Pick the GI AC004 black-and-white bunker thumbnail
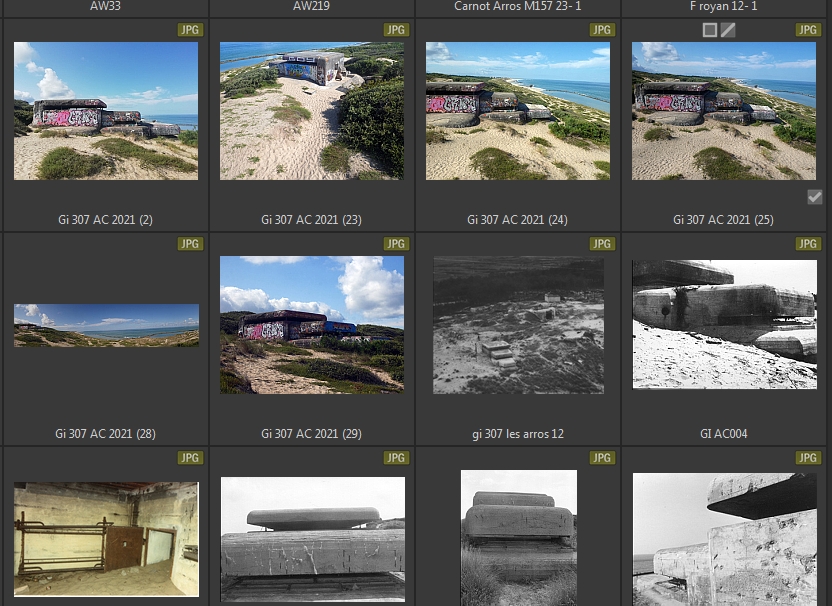Viewport: 832px width, 606px height. tap(724, 324)
